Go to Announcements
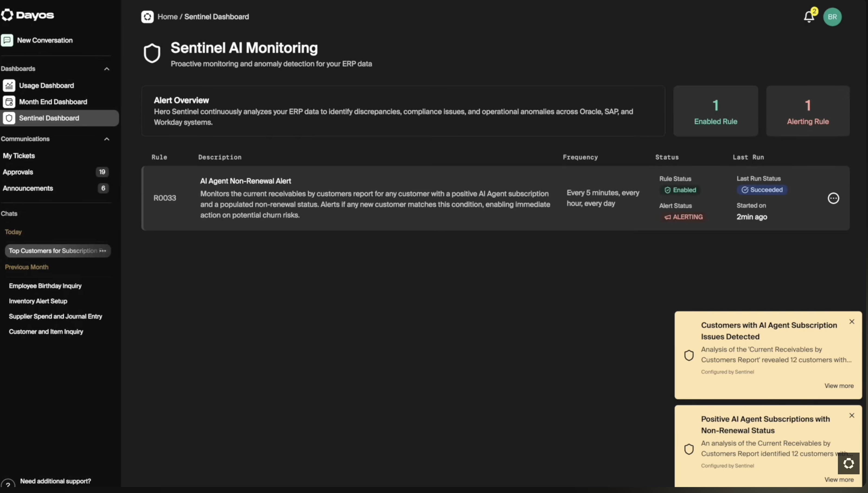868x493 pixels. coord(28,188)
